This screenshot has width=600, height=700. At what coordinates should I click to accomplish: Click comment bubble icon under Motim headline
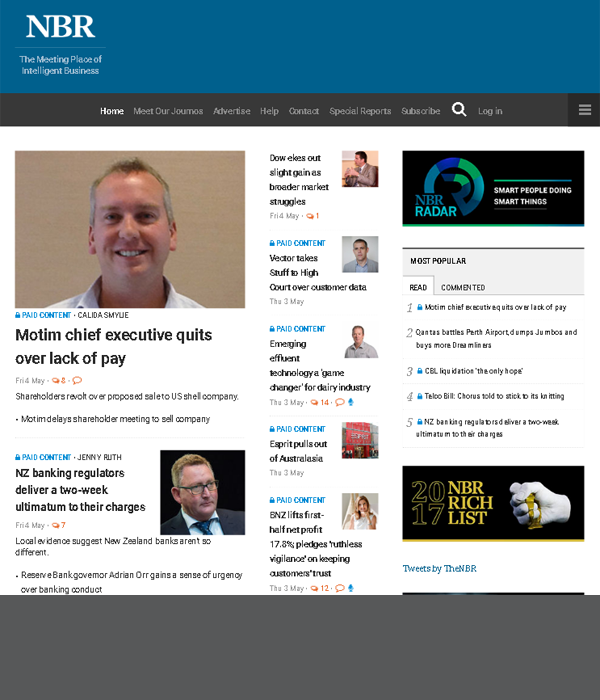click(x=77, y=381)
